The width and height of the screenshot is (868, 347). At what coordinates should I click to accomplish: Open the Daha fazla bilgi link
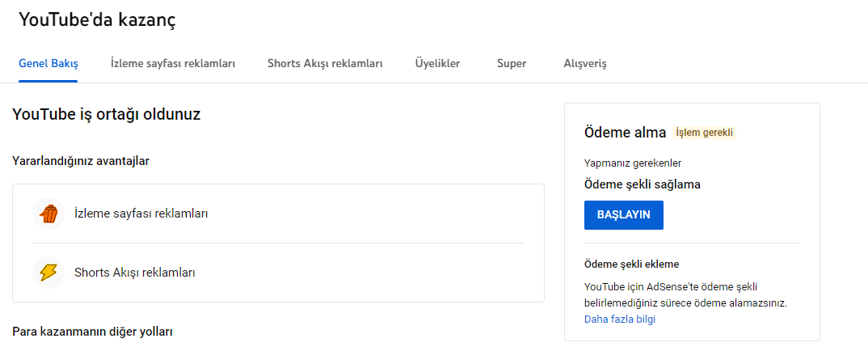[x=619, y=319]
